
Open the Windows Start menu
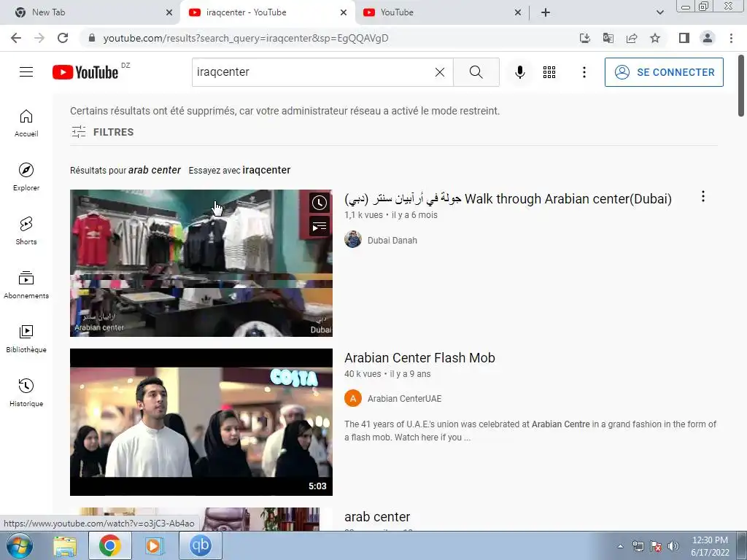click(x=20, y=545)
